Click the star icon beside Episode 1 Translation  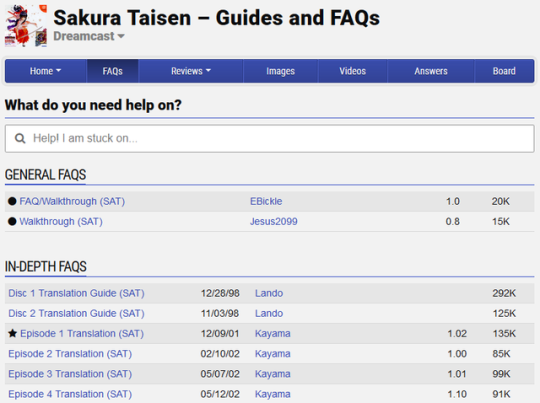12,333
